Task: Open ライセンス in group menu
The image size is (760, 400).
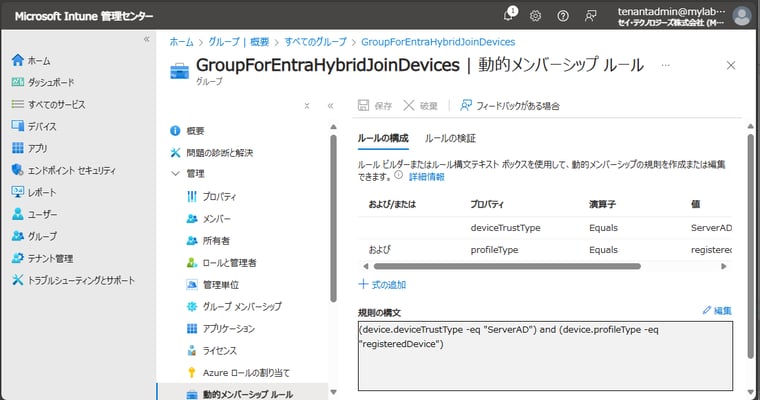Action: click(x=211, y=351)
